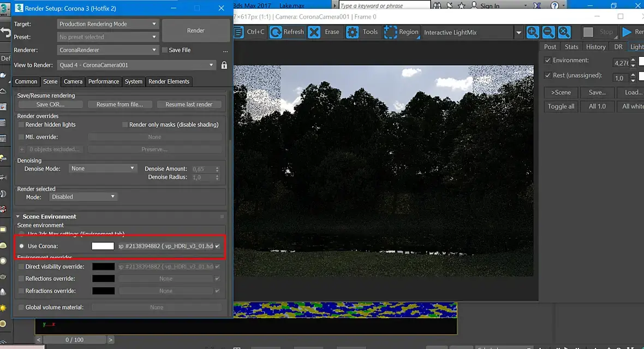Viewport: 644px width, 349px height.
Task: Click the Render Setup window logo icon
Action: (x=19, y=8)
